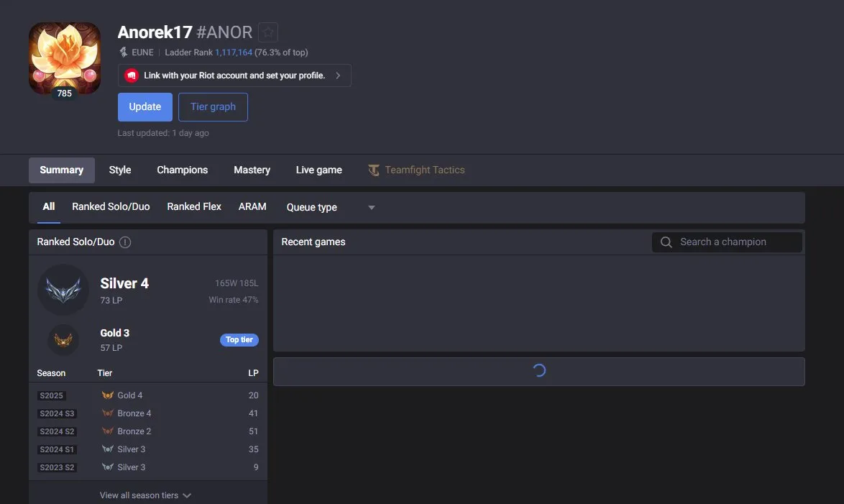
Task: Click the S2024 S1 season label
Action: pyautogui.click(x=57, y=449)
